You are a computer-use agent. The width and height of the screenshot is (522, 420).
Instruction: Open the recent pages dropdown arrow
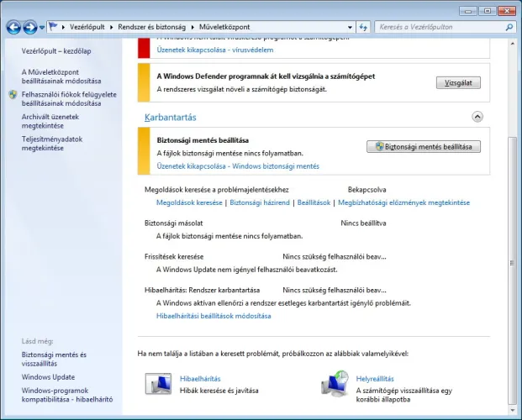coord(42,27)
